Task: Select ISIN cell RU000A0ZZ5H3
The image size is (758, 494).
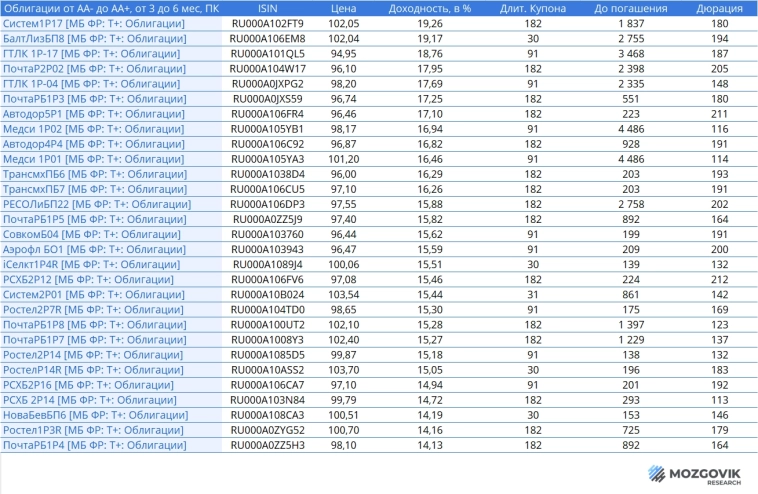Action: click(267, 444)
